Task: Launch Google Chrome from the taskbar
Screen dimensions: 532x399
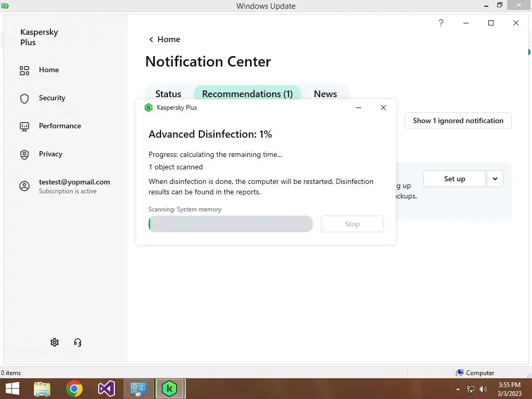Action: (74, 389)
